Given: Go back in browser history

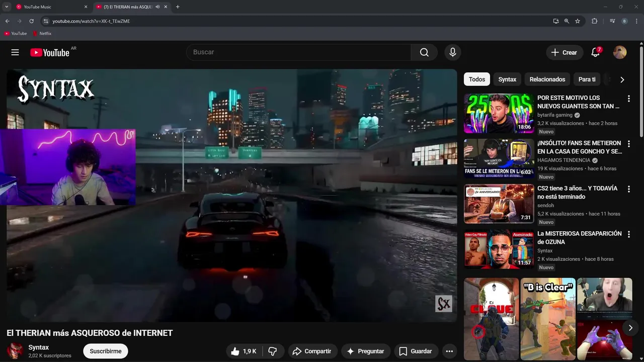Looking at the screenshot, I should (x=7, y=21).
